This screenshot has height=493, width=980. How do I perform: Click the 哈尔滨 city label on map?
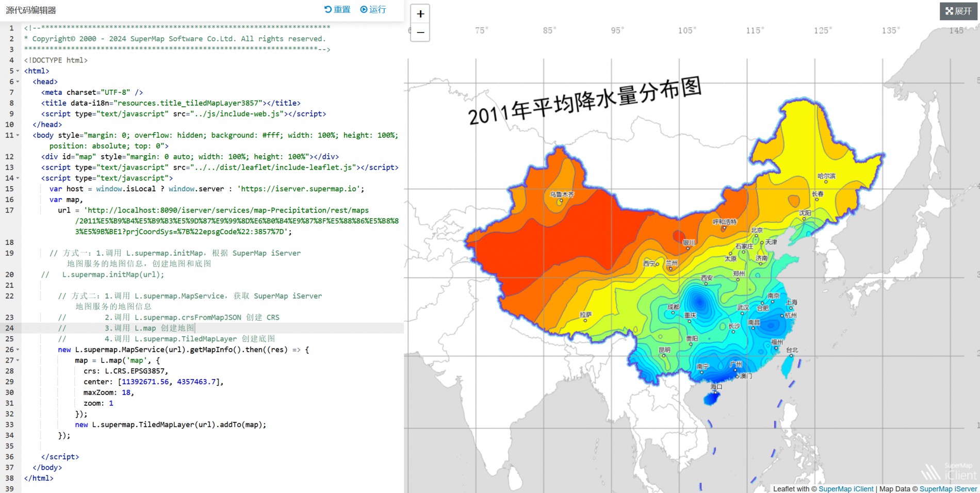[x=826, y=176]
